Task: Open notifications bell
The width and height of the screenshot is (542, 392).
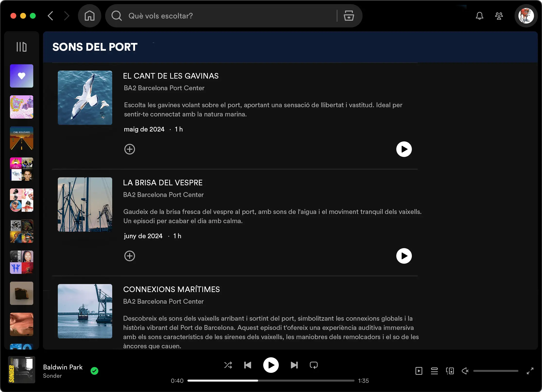Action: 480,16
